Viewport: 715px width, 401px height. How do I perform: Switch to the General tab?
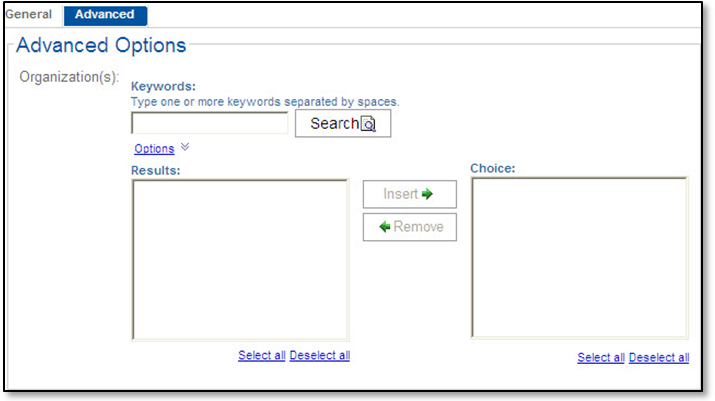[28, 14]
